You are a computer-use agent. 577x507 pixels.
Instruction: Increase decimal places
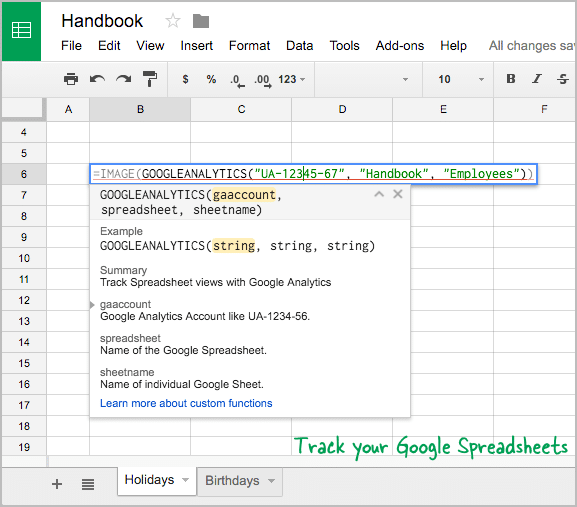click(x=263, y=81)
